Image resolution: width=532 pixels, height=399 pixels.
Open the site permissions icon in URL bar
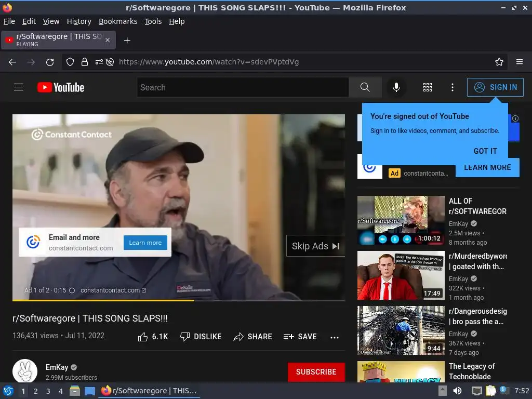coord(99,62)
